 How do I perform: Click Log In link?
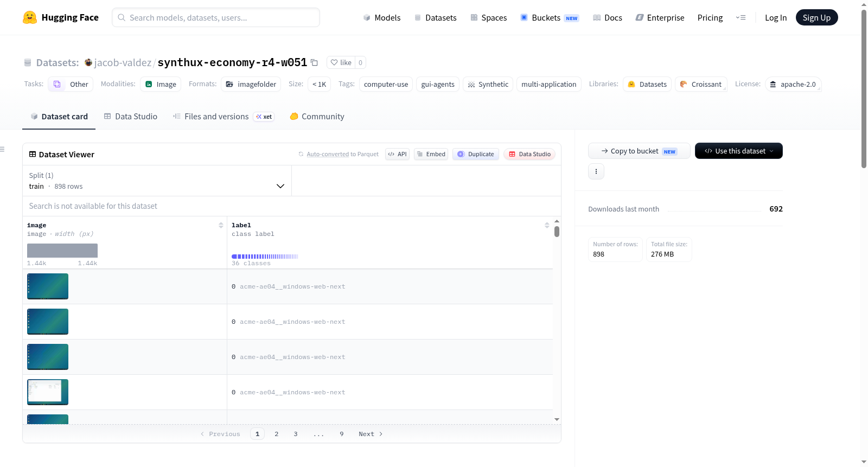tap(776, 17)
